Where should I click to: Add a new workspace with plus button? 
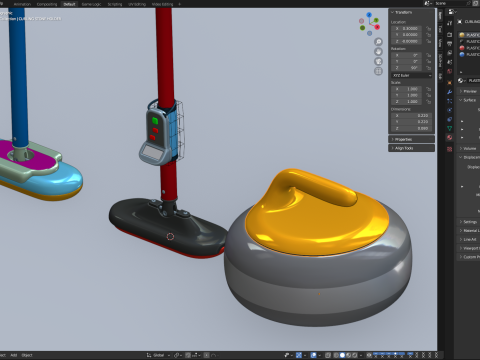[180, 4]
